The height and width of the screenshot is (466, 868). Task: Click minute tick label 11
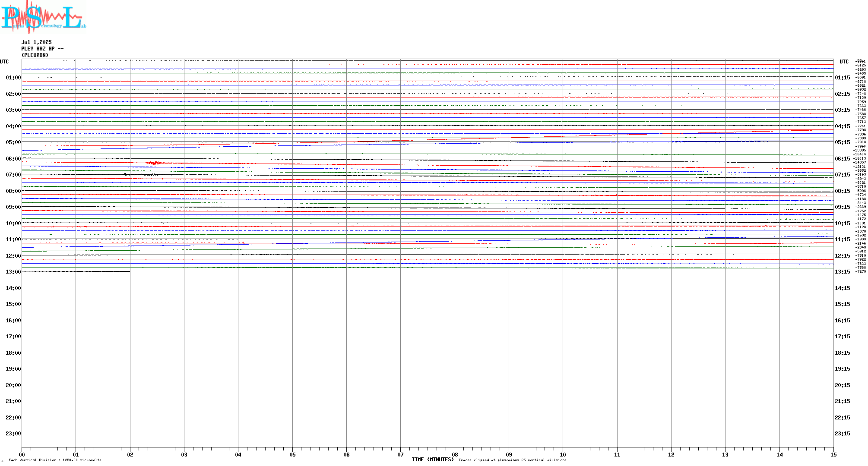(x=617, y=454)
